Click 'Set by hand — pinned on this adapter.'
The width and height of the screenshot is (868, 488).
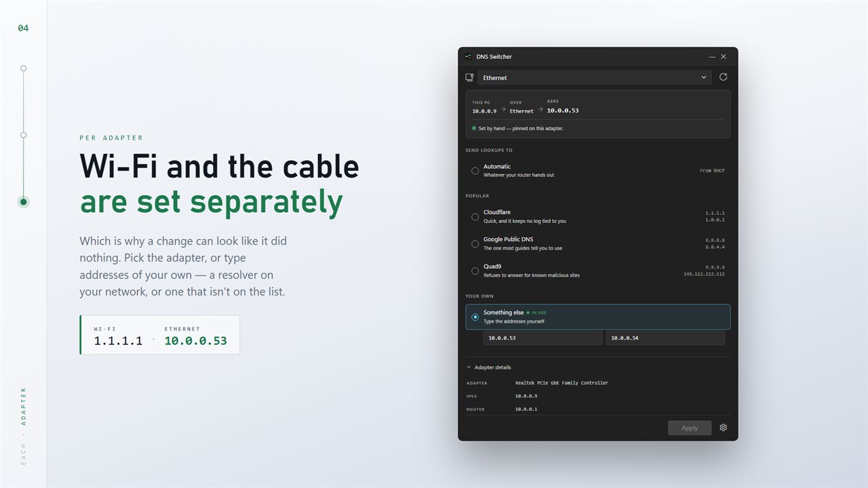pyautogui.click(x=521, y=128)
